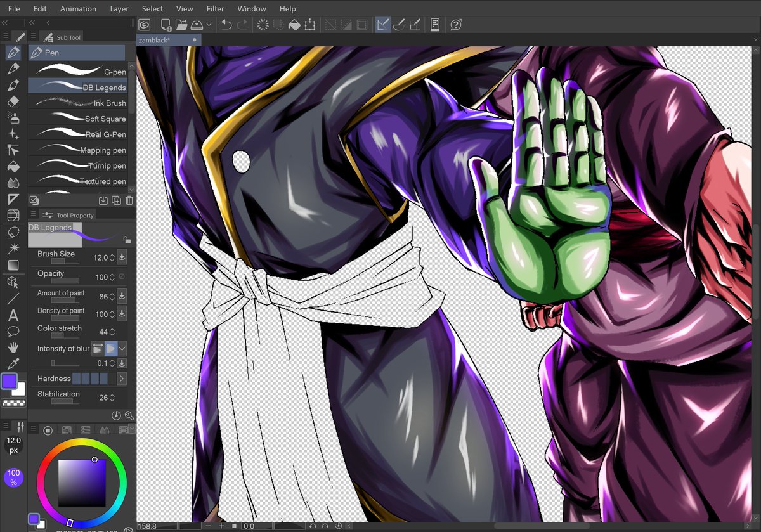The image size is (761, 532).
Task: Toggle the Opacity dynamics button
Action: pyautogui.click(x=122, y=277)
